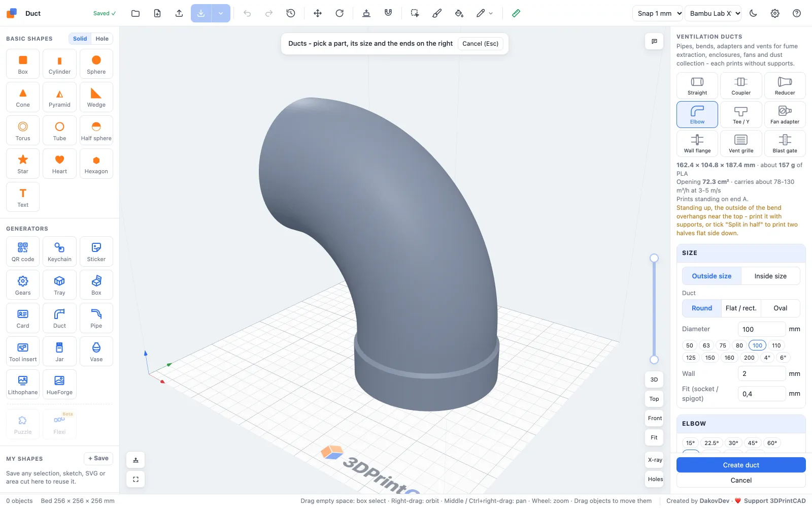Click the vertical slider's top handle

coord(654,258)
